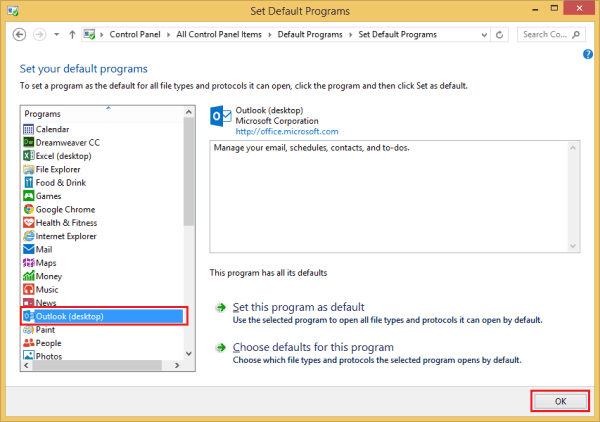Viewport: 600px width, 422px height.
Task: Go up one level with the Up arrow
Action: 71,34
